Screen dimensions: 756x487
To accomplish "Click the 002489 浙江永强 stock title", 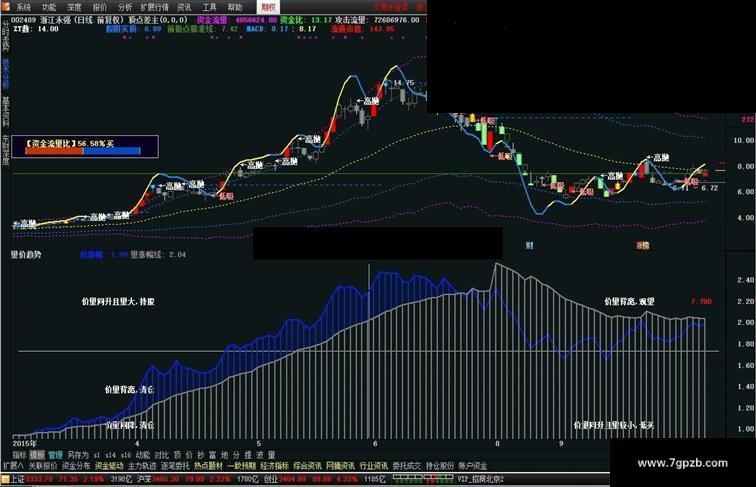I will pos(41,20).
